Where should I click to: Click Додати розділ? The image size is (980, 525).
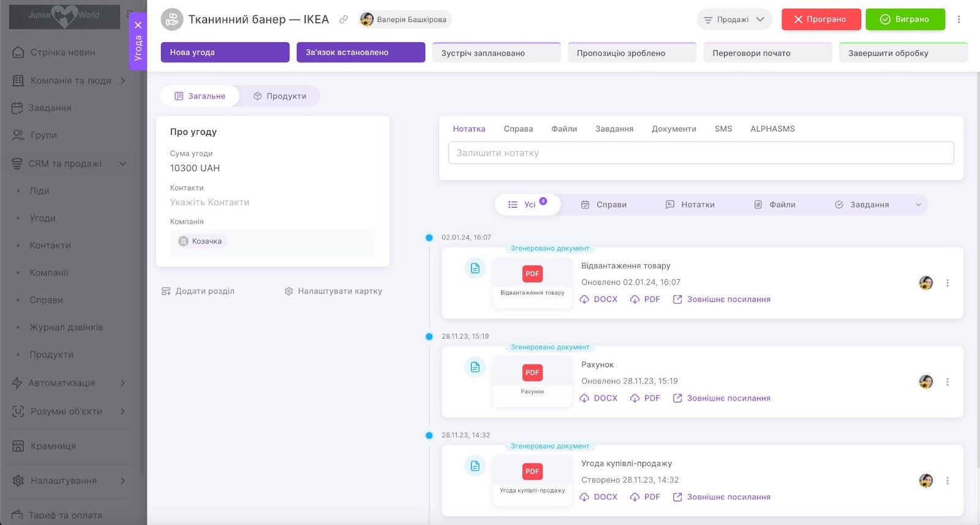click(198, 291)
